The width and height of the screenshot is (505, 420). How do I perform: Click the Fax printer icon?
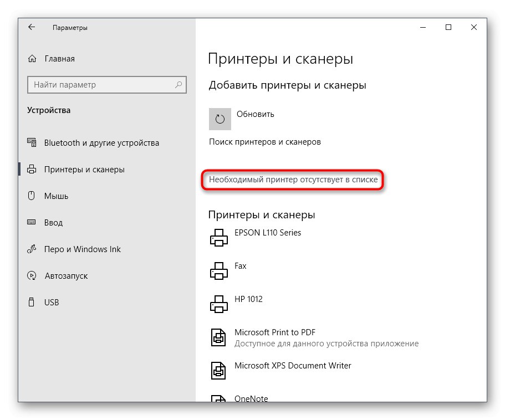tap(218, 271)
